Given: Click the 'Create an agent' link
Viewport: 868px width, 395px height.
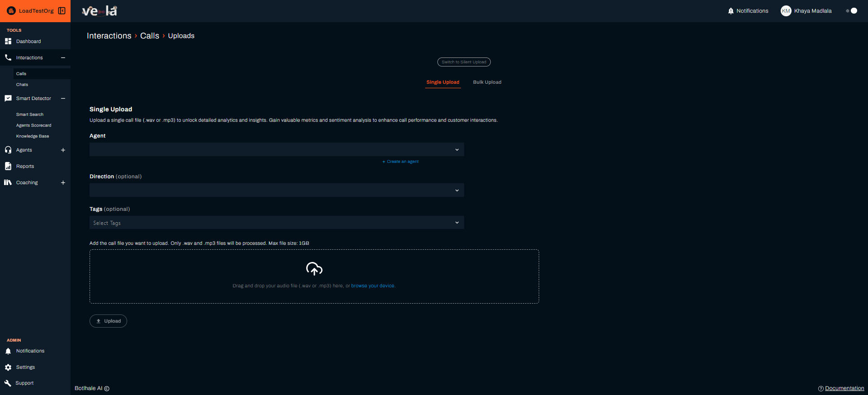Looking at the screenshot, I should 402,162.
